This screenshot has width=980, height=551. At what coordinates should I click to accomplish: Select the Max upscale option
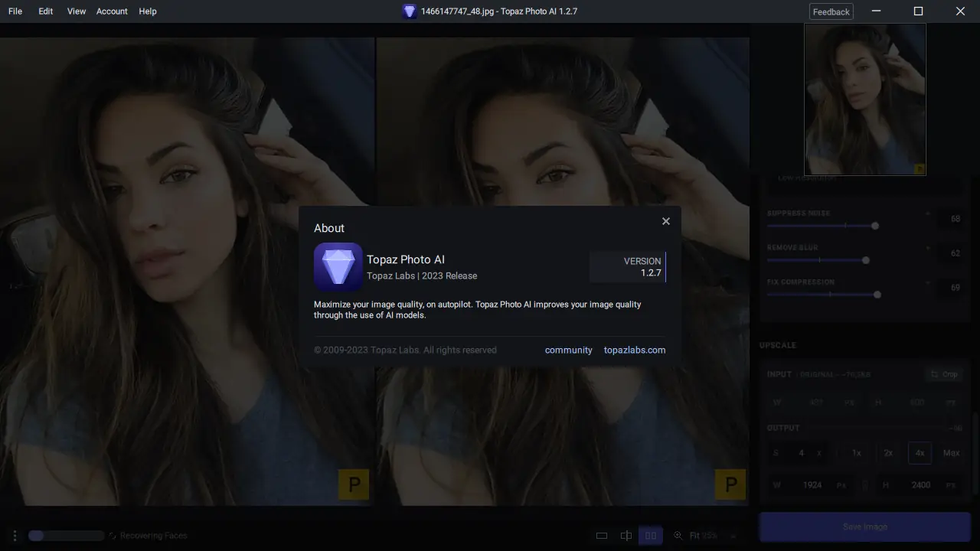tap(952, 453)
